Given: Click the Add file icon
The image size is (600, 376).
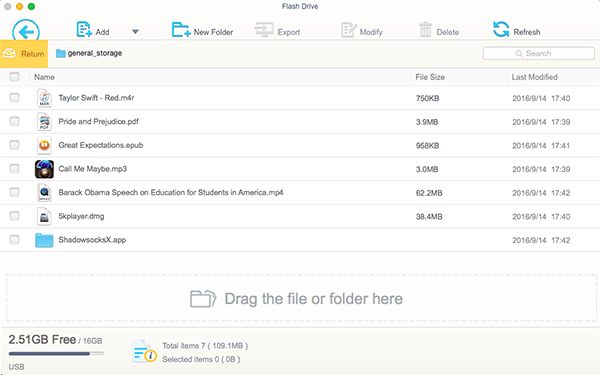Looking at the screenshot, I should click(84, 29).
